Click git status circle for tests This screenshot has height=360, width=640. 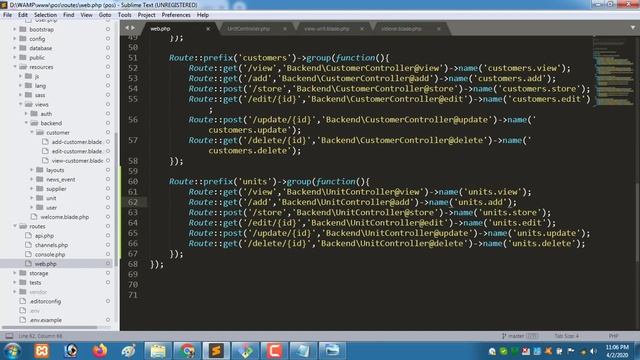click(108, 282)
